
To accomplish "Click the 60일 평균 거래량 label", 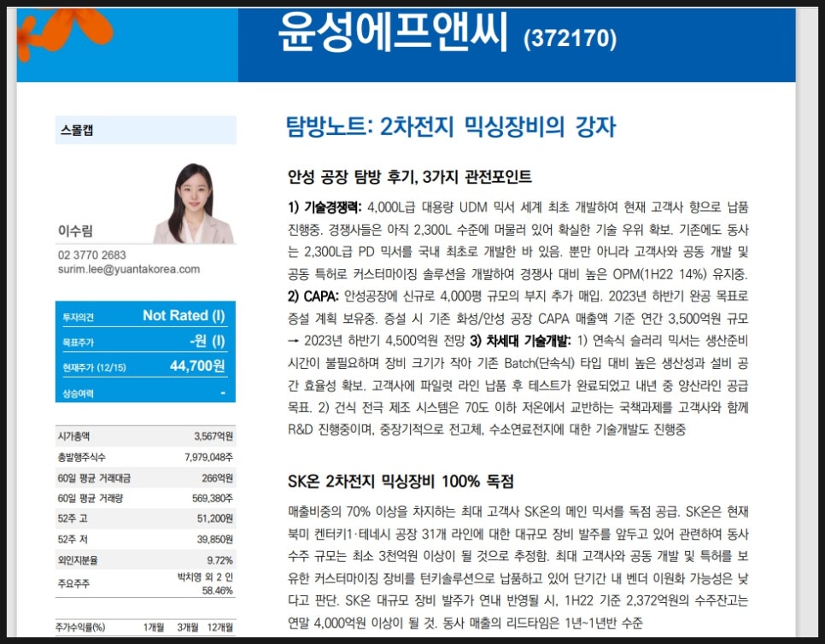I will point(90,498).
